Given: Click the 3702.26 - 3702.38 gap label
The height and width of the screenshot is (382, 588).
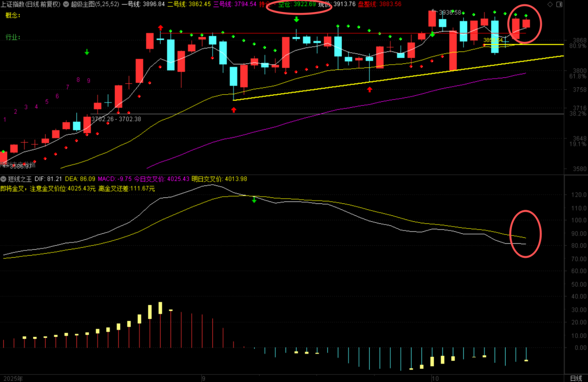Looking at the screenshot, I should [x=116, y=119].
